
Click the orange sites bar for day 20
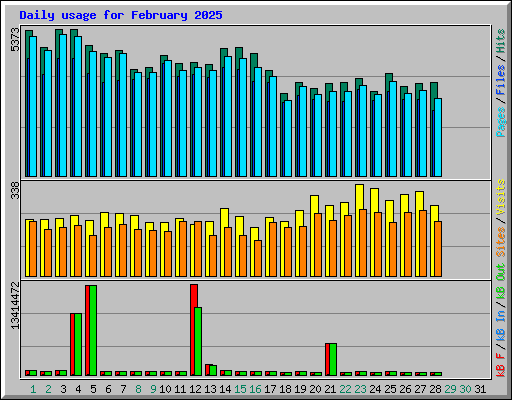[318, 245]
